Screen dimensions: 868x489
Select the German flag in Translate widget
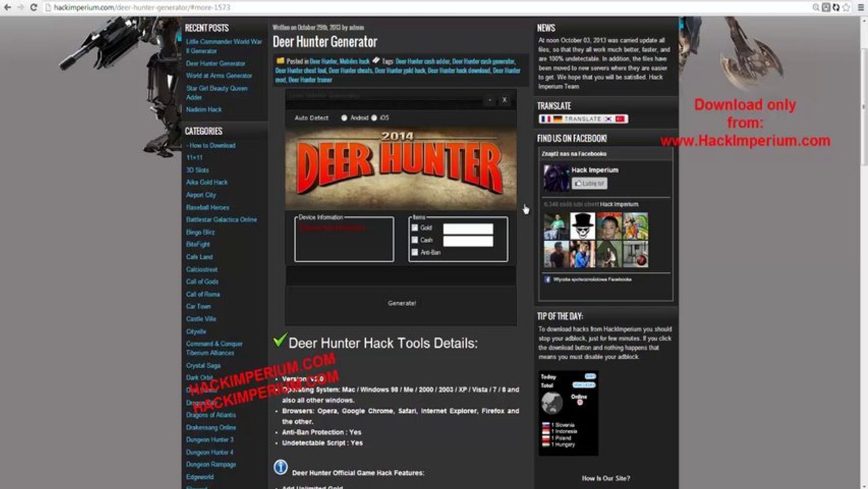pos(556,119)
